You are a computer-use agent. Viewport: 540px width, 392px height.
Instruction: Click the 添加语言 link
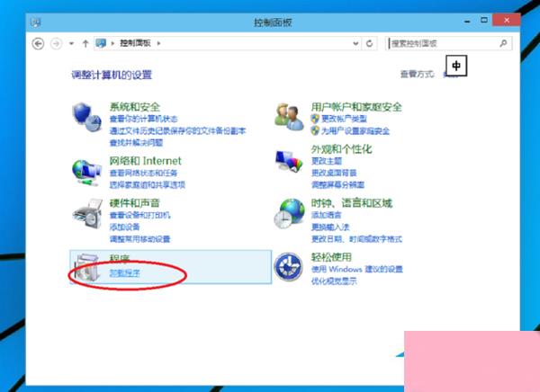click(327, 215)
